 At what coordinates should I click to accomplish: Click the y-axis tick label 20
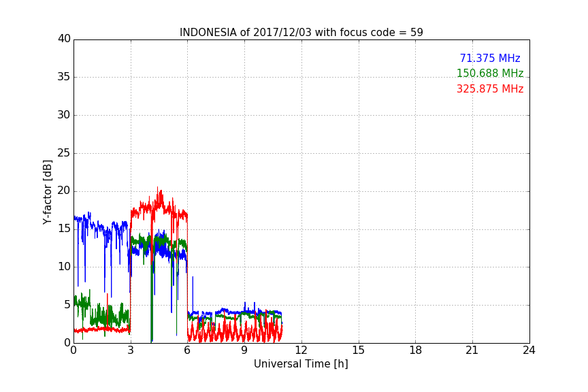[x=64, y=191]
